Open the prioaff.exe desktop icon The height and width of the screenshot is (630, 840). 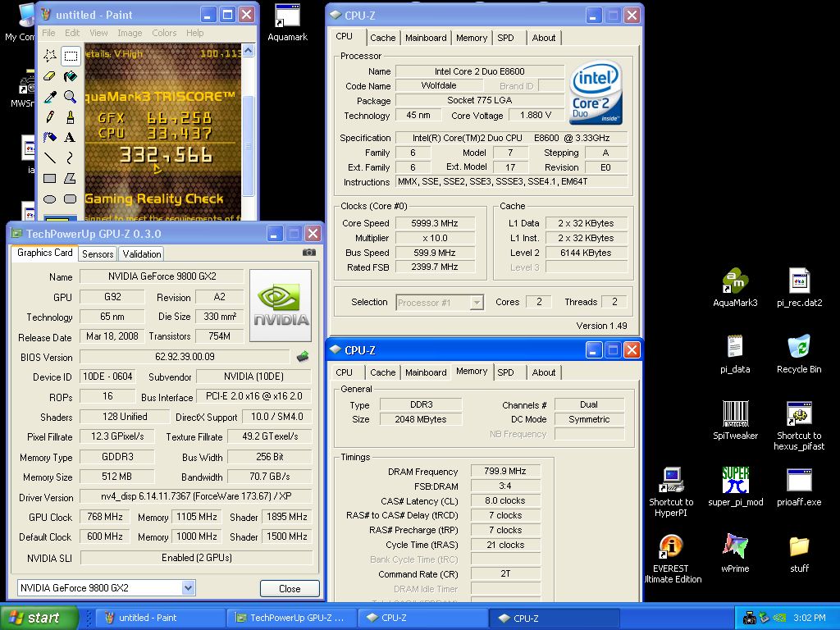799,487
